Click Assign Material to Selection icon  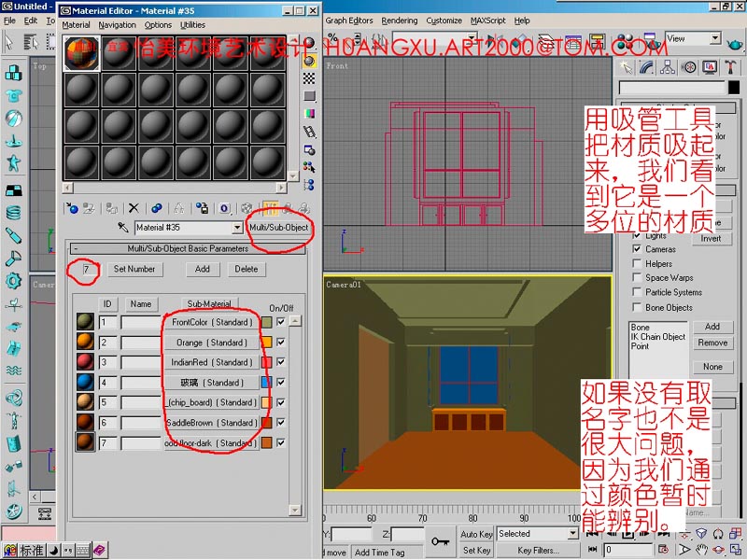(x=111, y=208)
